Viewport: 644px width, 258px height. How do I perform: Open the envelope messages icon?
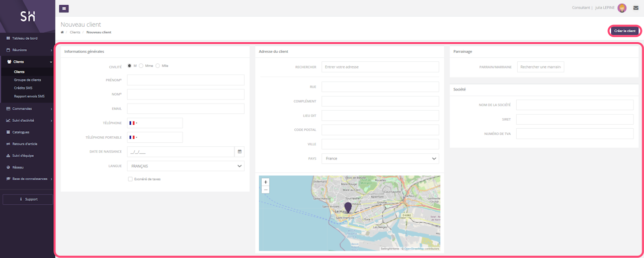[x=635, y=8]
